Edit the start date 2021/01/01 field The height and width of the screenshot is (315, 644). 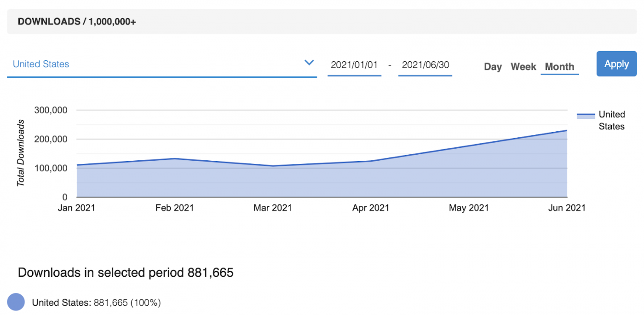pyautogui.click(x=354, y=65)
